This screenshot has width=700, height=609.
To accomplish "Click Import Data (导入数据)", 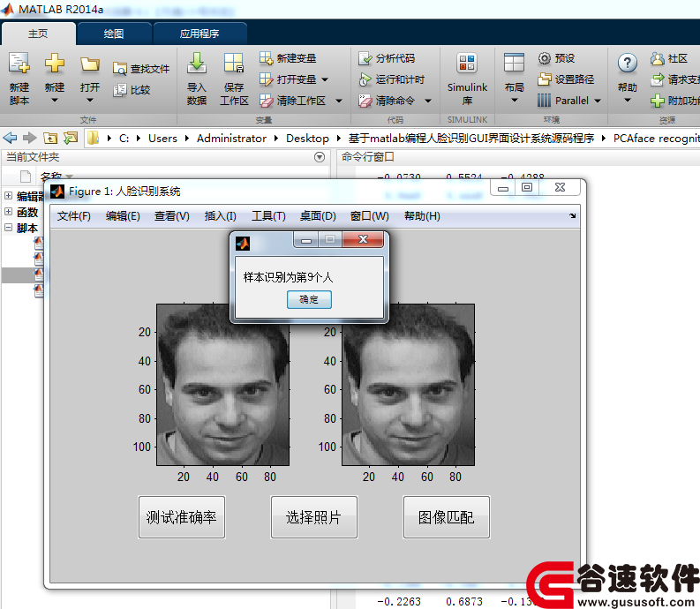I will pos(197,79).
